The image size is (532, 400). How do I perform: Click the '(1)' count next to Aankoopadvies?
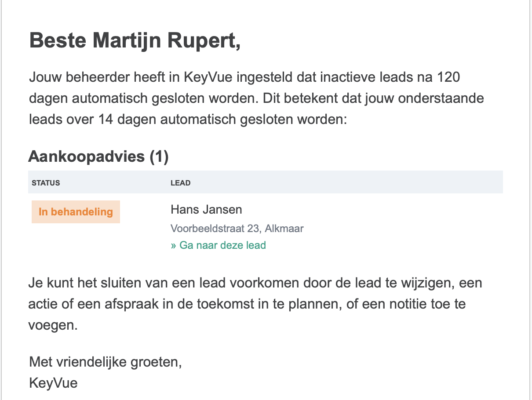[x=159, y=156]
